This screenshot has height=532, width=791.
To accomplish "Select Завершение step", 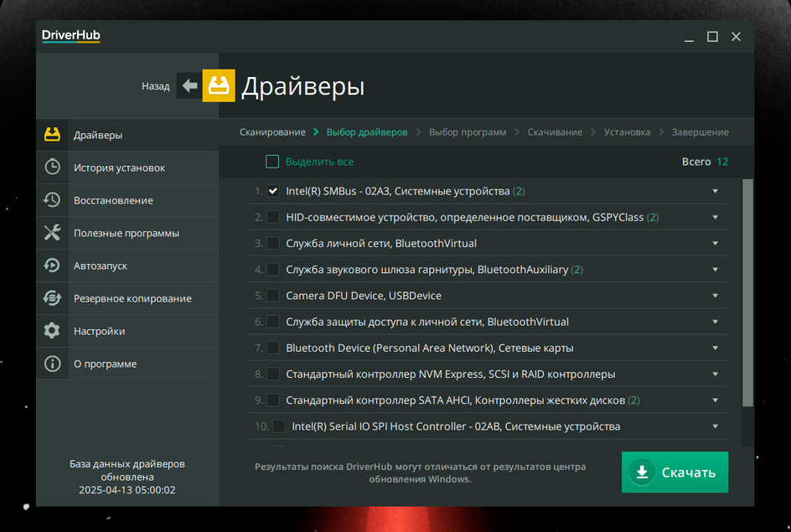I will [x=700, y=132].
